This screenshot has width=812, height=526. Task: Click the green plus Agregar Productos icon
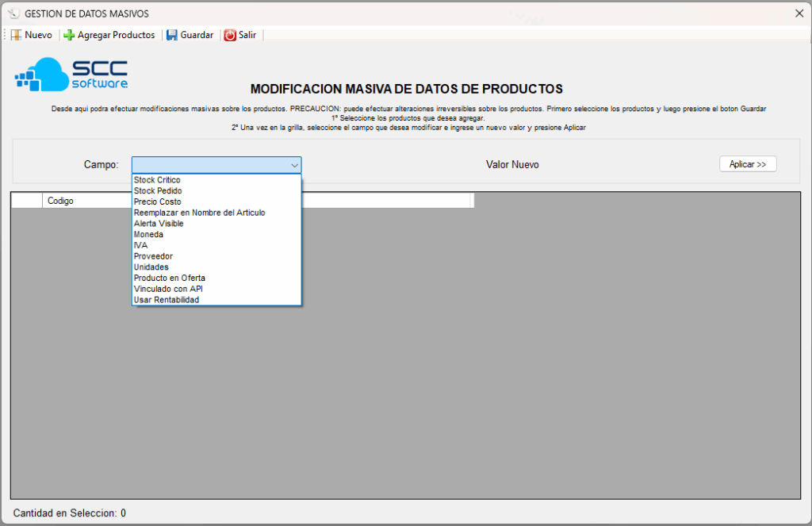(x=69, y=35)
